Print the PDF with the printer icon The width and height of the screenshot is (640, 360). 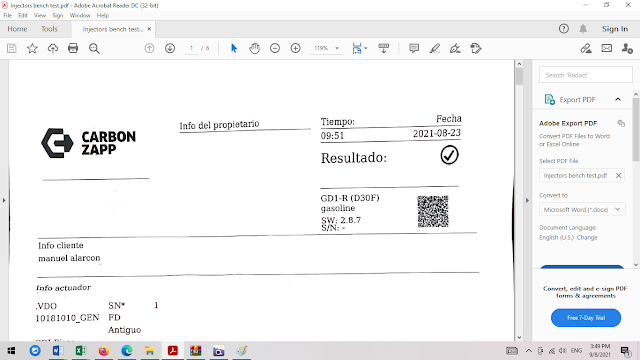(x=73, y=49)
